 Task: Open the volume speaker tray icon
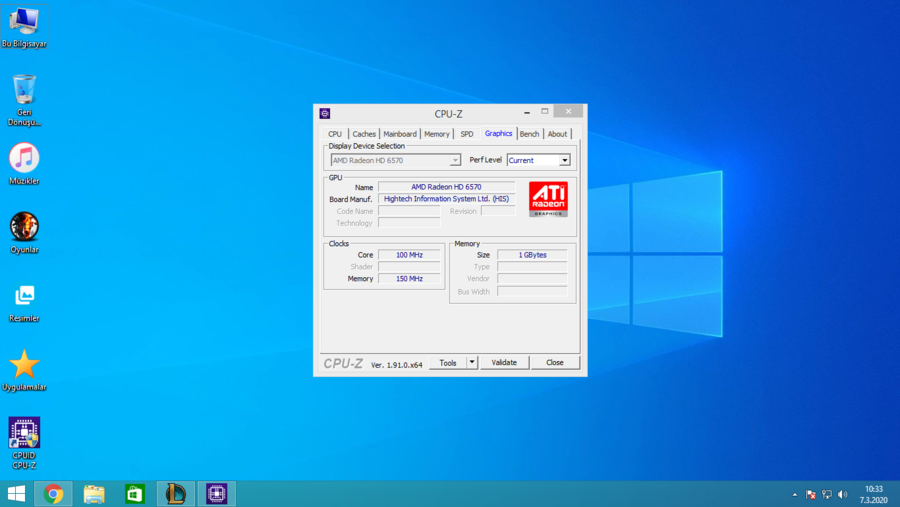pyautogui.click(x=843, y=494)
